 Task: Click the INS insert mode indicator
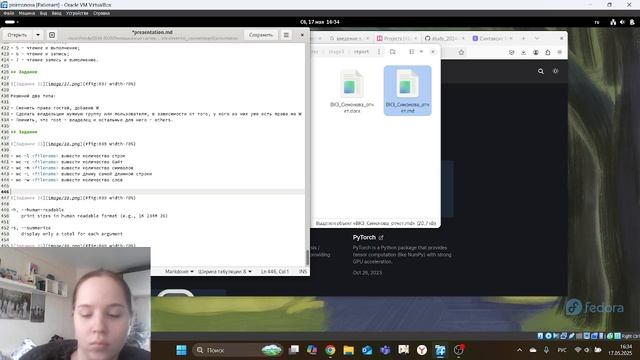click(x=303, y=271)
